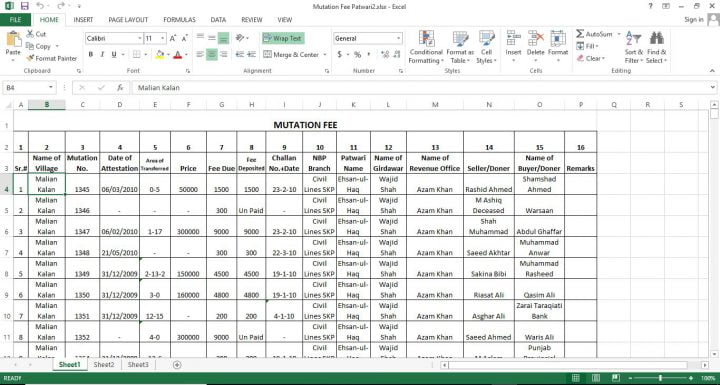Click Find & Select binoculars icon

tap(657, 38)
